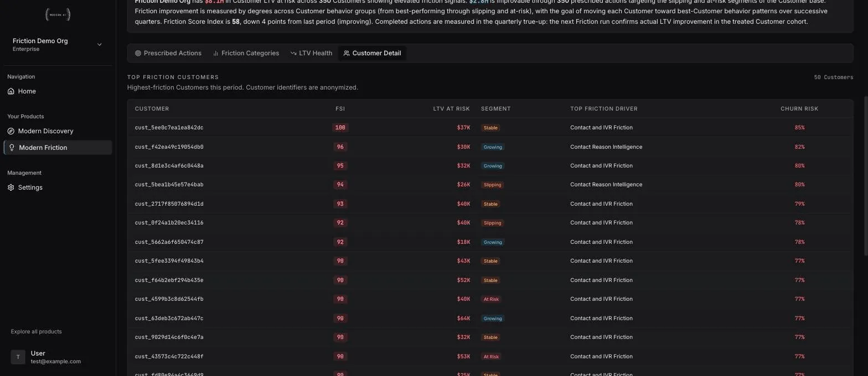The height and width of the screenshot is (376, 868).
Task: Click Slipping segment badge for cust_5bea1b45e57e4bab
Action: tap(492, 185)
